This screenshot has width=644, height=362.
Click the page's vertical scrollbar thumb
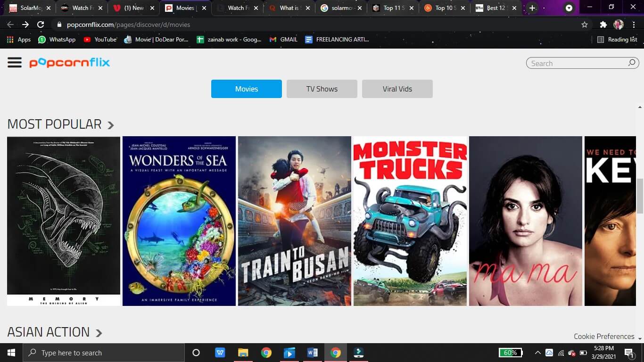[640, 196]
